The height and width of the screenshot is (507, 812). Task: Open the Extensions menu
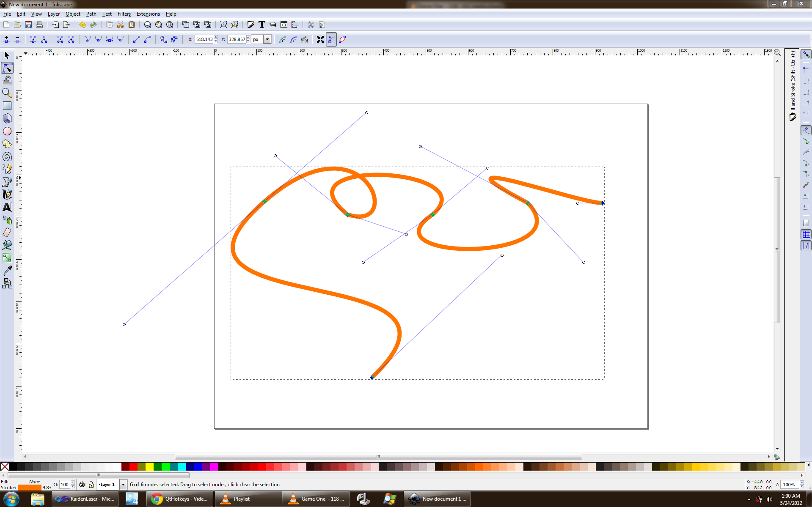[148, 14]
